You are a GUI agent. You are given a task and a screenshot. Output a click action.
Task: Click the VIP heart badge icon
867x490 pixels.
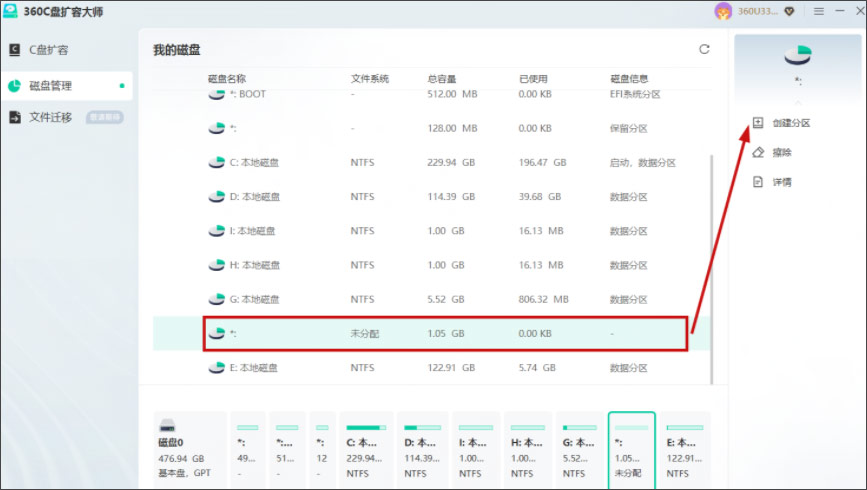pos(789,11)
